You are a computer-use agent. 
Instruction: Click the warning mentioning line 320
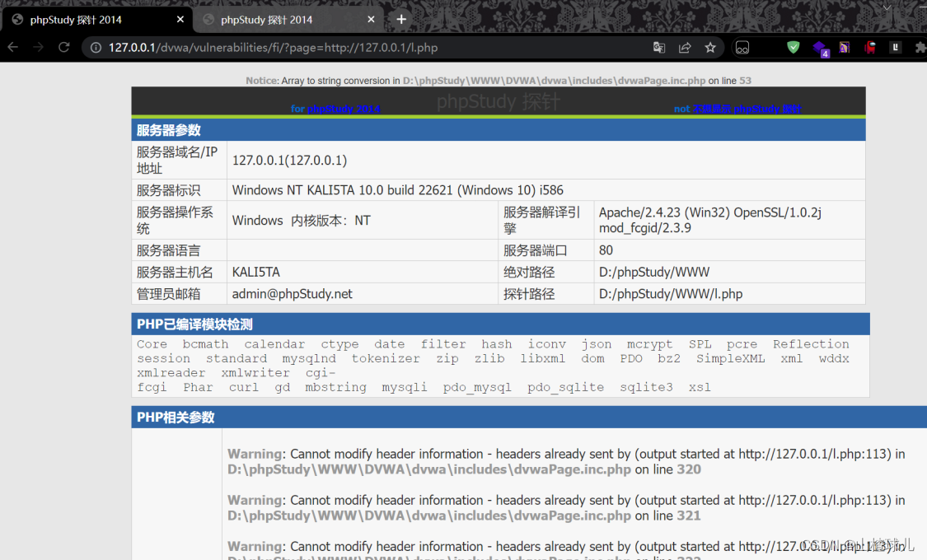[x=566, y=461]
